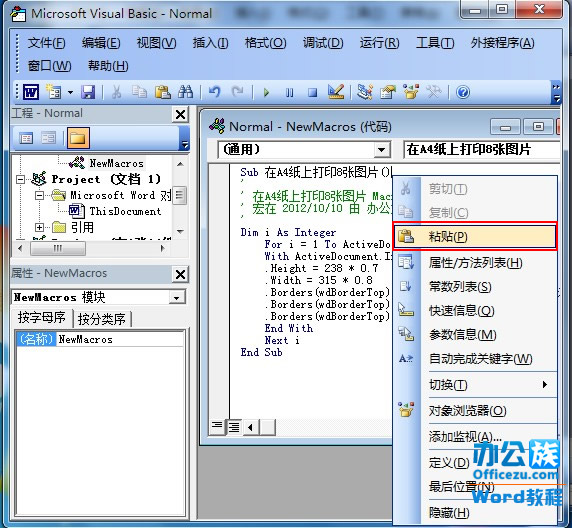Choose 自动完成关键字(W) in context menu
572x528 pixels.
click(475, 359)
